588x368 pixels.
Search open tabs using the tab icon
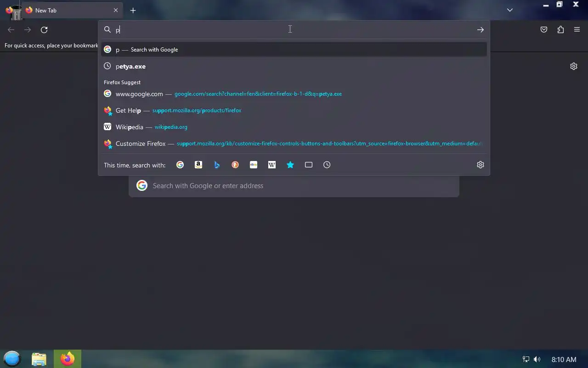click(309, 165)
